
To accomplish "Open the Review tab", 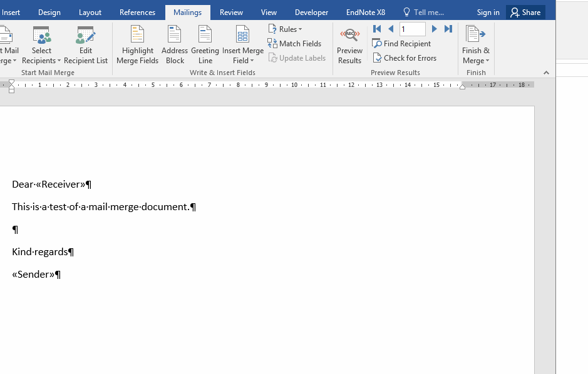I will pos(231,13).
